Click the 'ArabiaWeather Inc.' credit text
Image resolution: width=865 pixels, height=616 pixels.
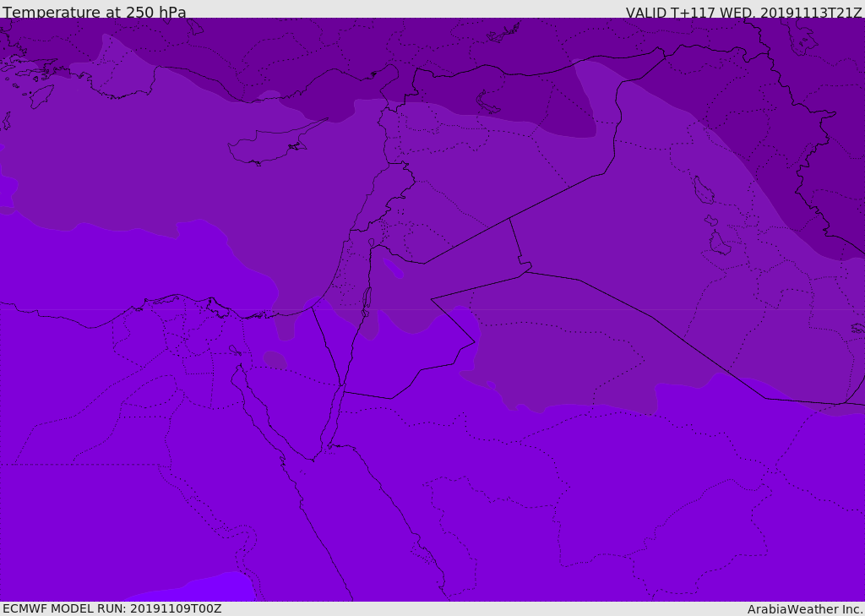click(805, 609)
